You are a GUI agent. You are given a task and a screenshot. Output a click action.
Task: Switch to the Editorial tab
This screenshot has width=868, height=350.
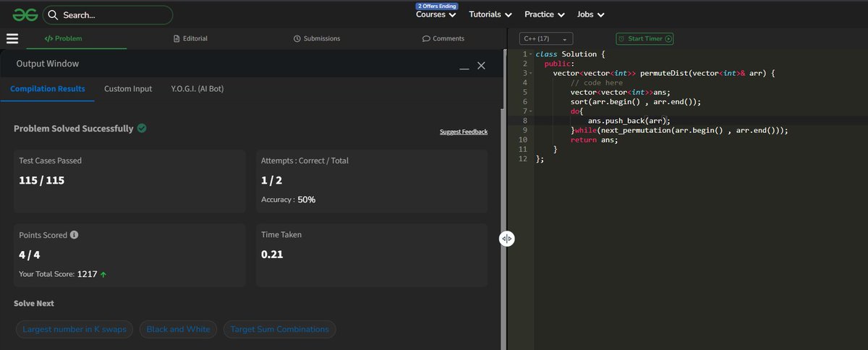pyautogui.click(x=191, y=38)
